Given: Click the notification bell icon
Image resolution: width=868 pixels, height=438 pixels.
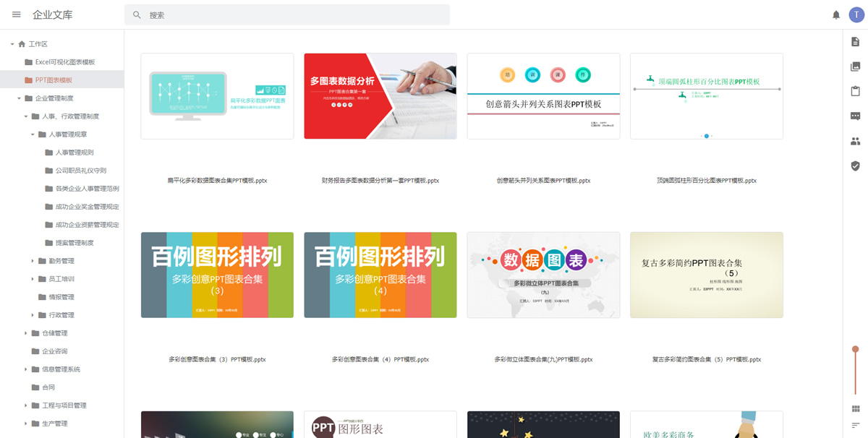Looking at the screenshot, I should pos(836,14).
